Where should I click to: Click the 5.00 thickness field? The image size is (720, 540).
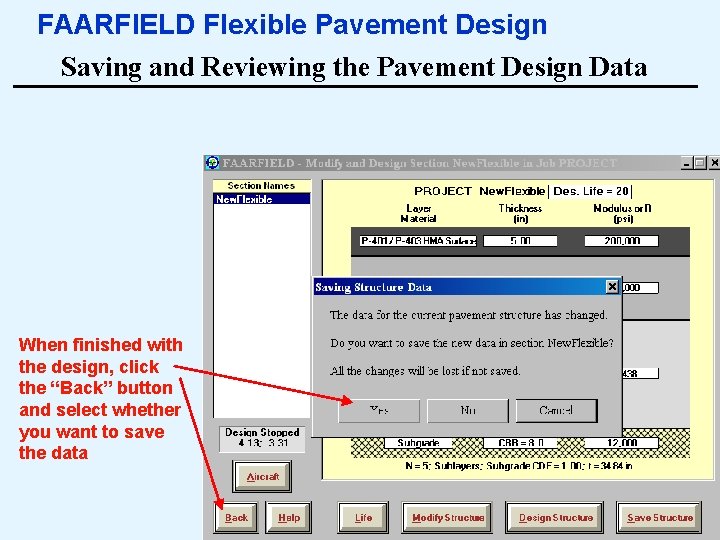click(520, 241)
